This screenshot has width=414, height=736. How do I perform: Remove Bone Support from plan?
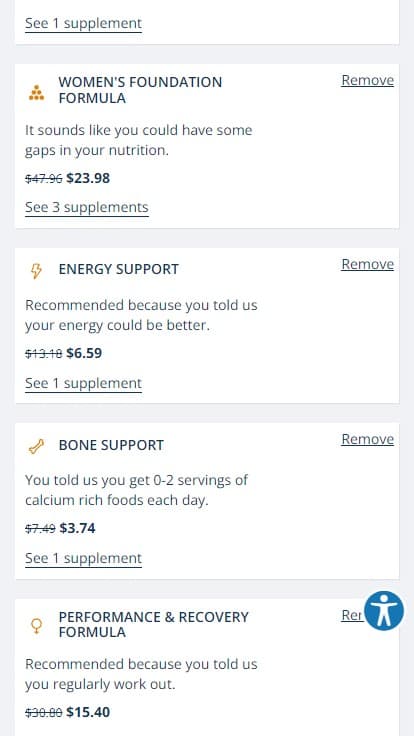click(x=368, y=439)
